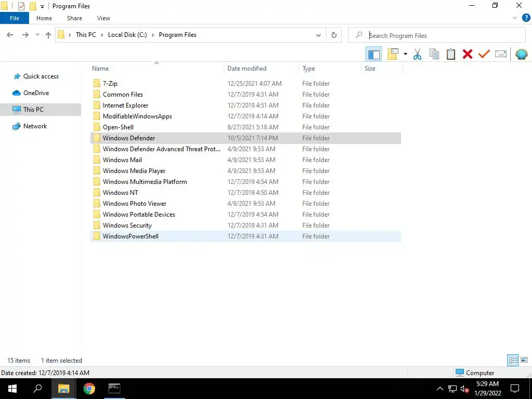Select the Windows Multimedia Platform folder
This screenshot has height=399, width=532.
coord(246,181)
